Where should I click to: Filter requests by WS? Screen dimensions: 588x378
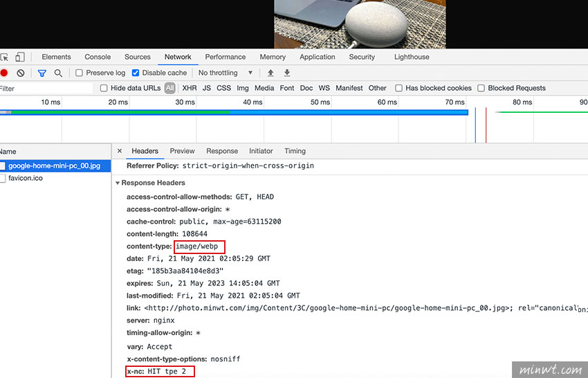[x=324, y=88]
